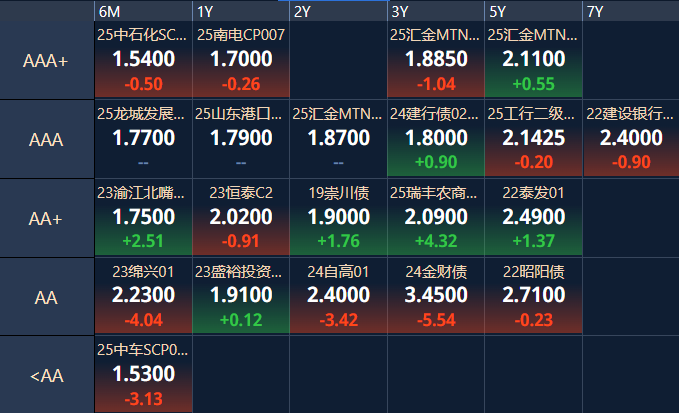Image resolution: width=679 pixels, height=413 pixels.
Task: Select the 24金财债 bond at 3.4500
Action: (436, 296)
